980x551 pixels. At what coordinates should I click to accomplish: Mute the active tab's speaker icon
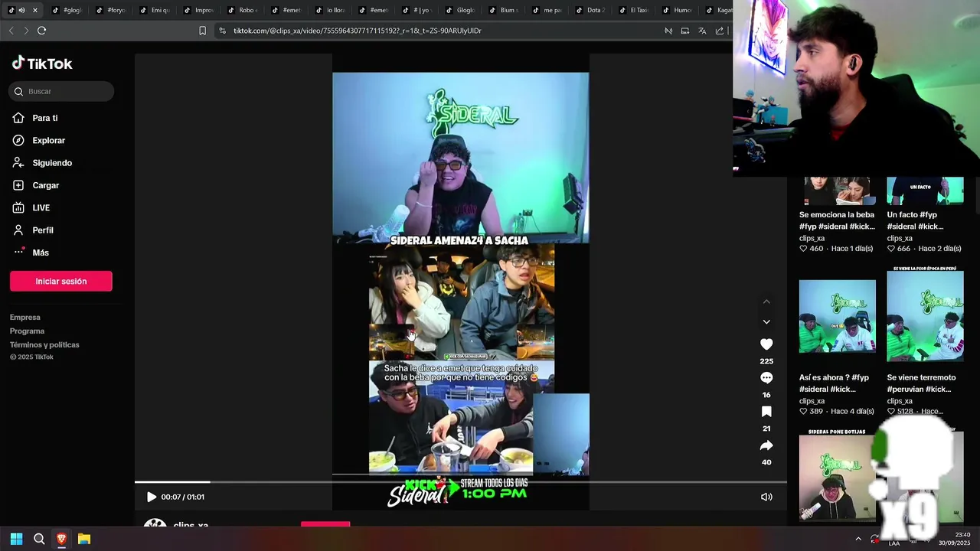coord(21,10)
